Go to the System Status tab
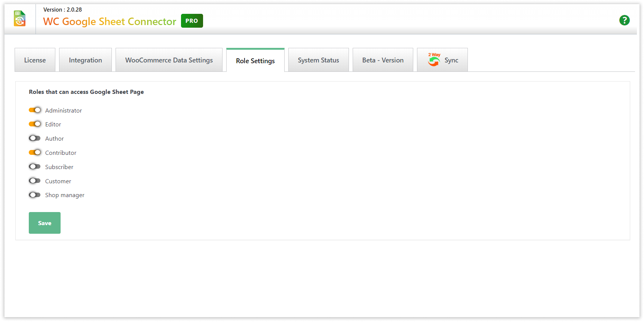The width and height of the screenshot is (644, 322). pyautogui.click(x=319, y=60)
